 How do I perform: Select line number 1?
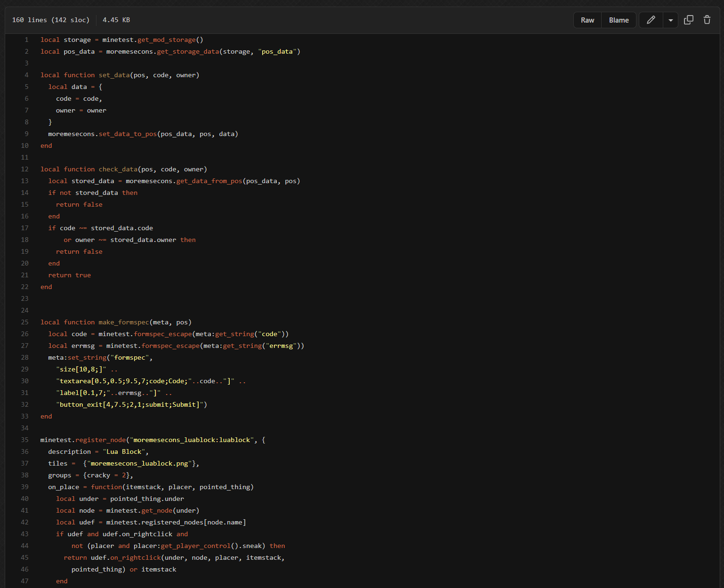(26, 40)
